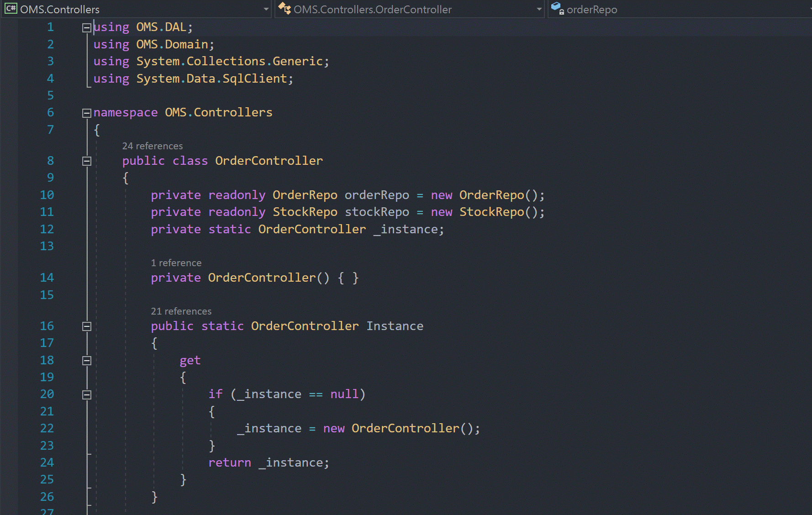Click line number 10 in the margin
The height and width of the screenshot is (515, 812).
pos(47,194)
